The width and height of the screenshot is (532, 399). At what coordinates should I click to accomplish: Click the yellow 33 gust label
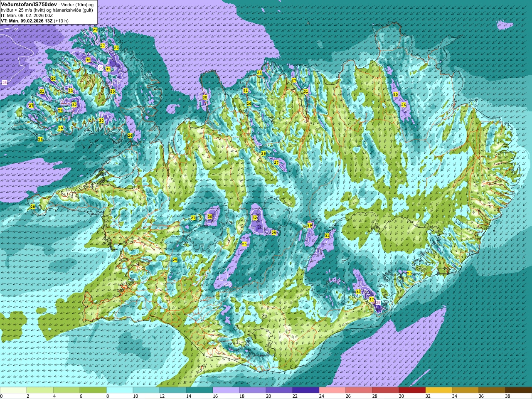pos(71,91)
